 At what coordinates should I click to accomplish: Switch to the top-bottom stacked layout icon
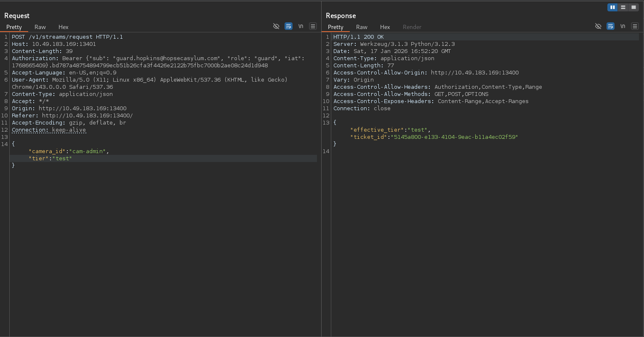point(623,7)
